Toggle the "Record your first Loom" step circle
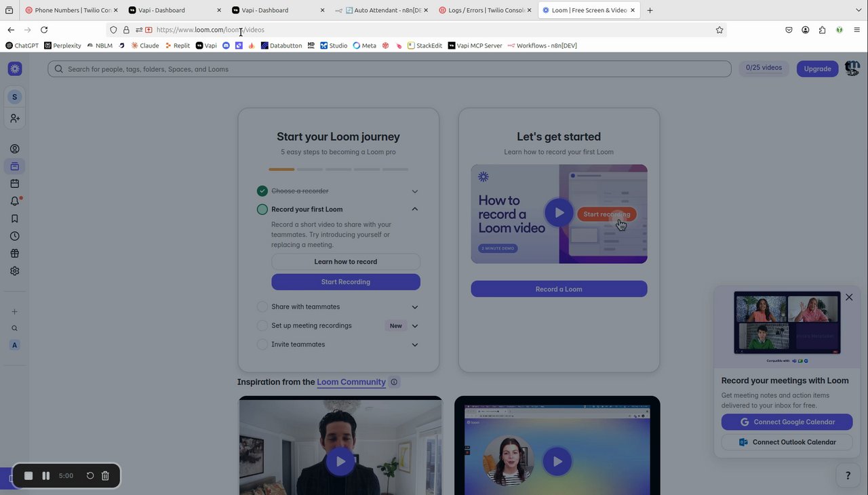Screen dimensions: 868x495 (x=262, y=210)
